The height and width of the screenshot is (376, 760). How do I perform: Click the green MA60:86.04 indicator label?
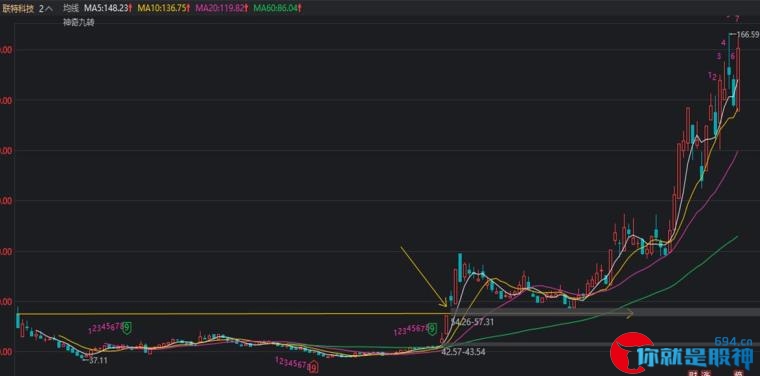tap(275, 9)
